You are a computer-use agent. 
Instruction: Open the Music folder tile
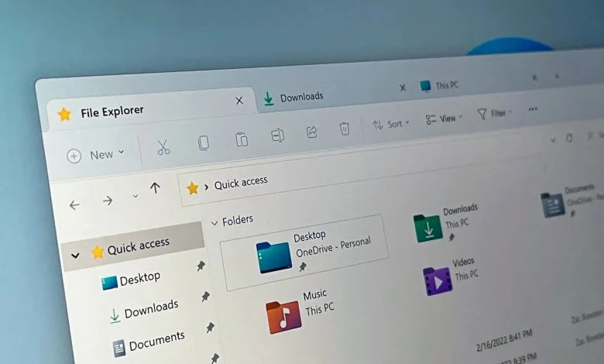click(300, 312)
